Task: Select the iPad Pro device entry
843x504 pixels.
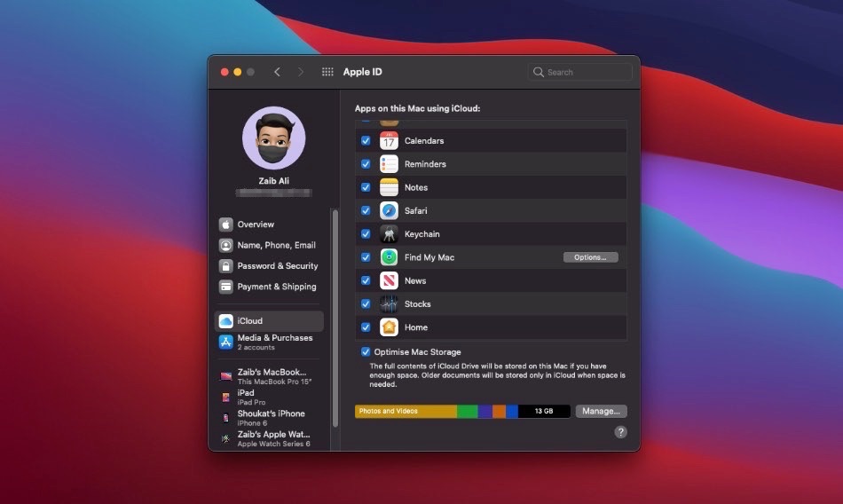Action: tap(269, 397)
